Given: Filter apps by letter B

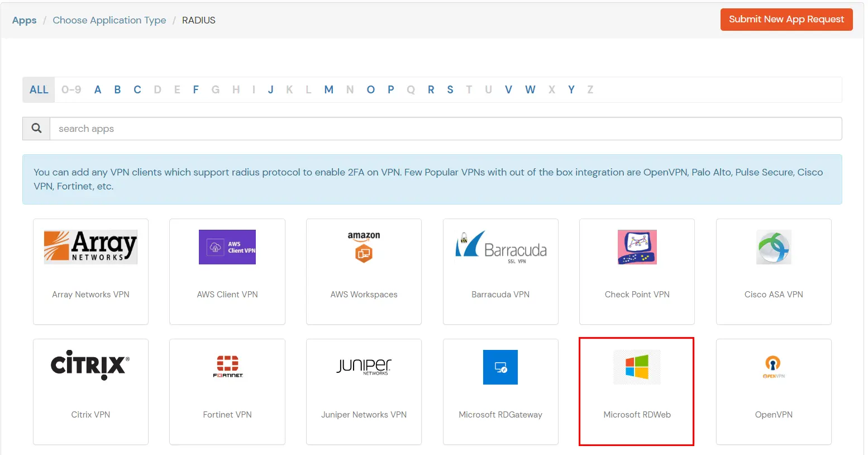Looking at the screenshot, I should 117,89.
